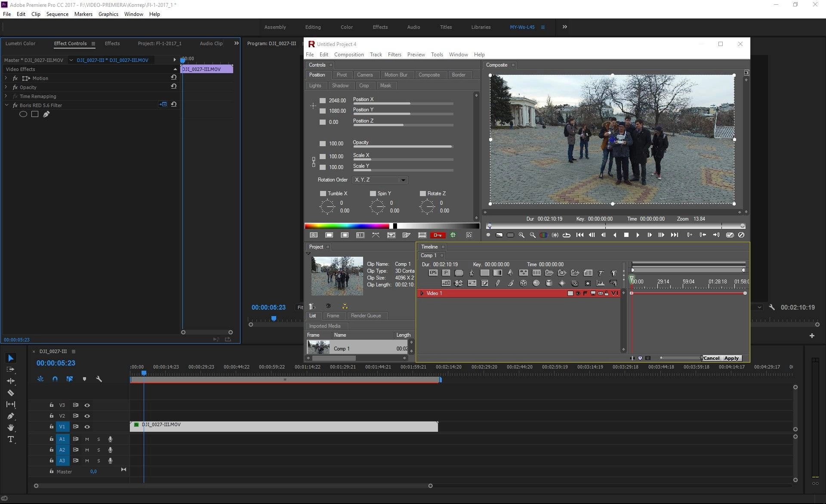Expand the Opacity effect properties
The width and height of the screenshot is (826, 504).
tap(6, 87)
